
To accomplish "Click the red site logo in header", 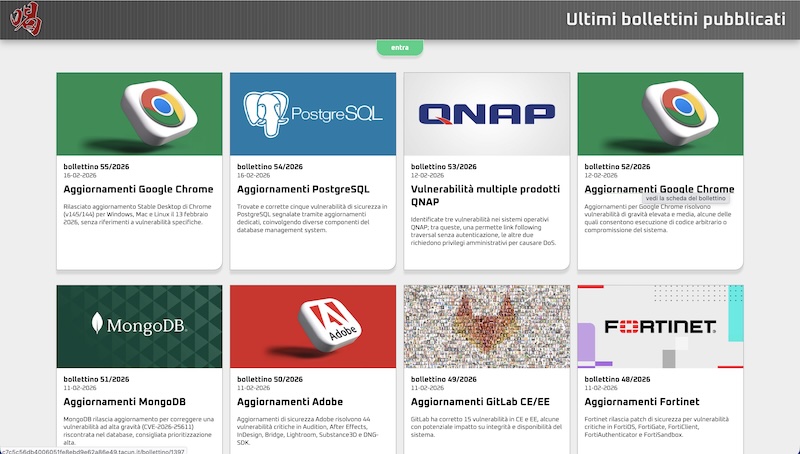I will tap(20, 20).
